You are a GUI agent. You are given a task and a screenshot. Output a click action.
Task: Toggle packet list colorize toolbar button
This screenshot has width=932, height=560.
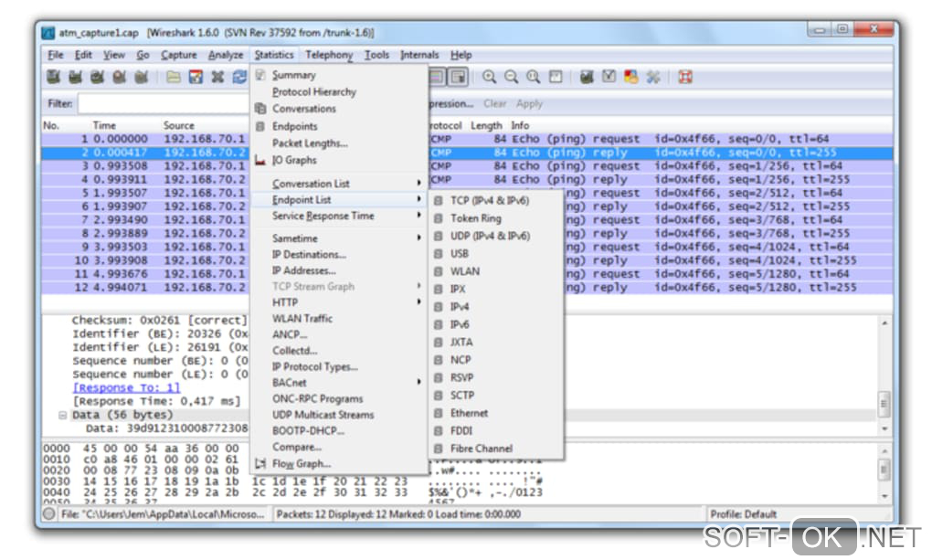tap(437, 77)
